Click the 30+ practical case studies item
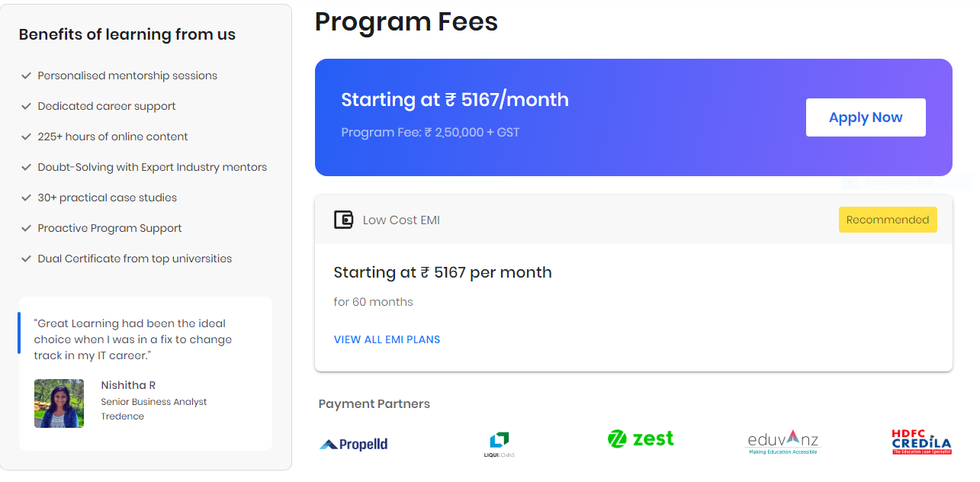This screenshot has height=482, width=980. 108,198
